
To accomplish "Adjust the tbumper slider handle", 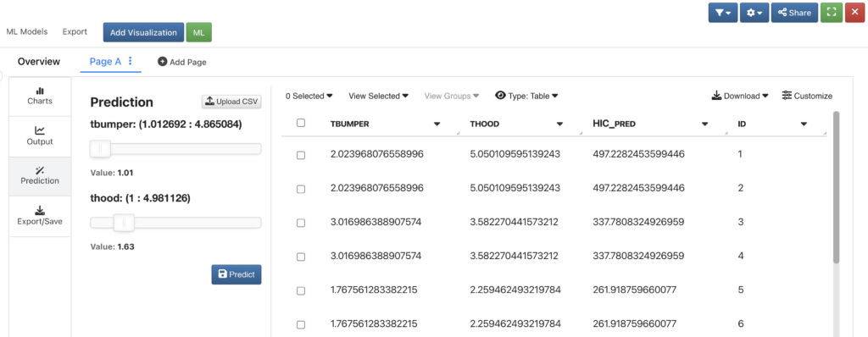I will (100, 148).
